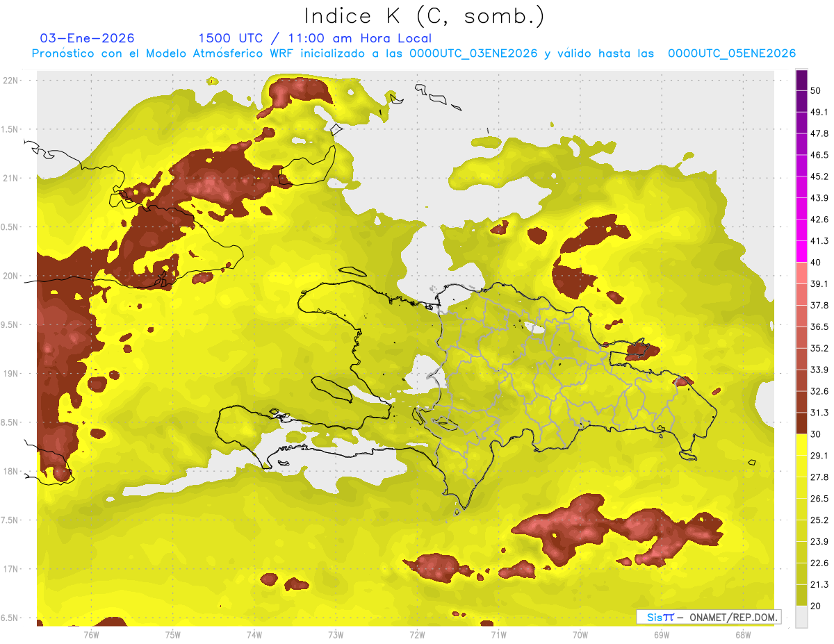Screen dimensions: 834x644
Task: Click the latitude axis label "18N"
Action: 11,471
